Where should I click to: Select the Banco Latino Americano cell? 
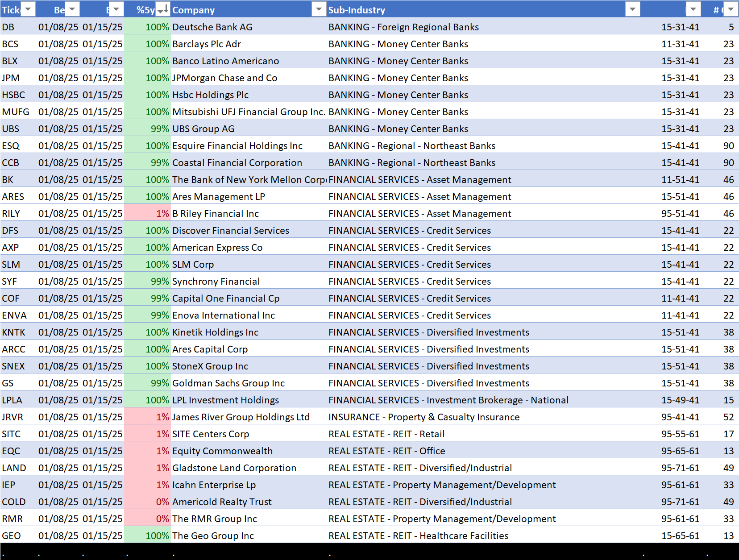click(249, 61)
